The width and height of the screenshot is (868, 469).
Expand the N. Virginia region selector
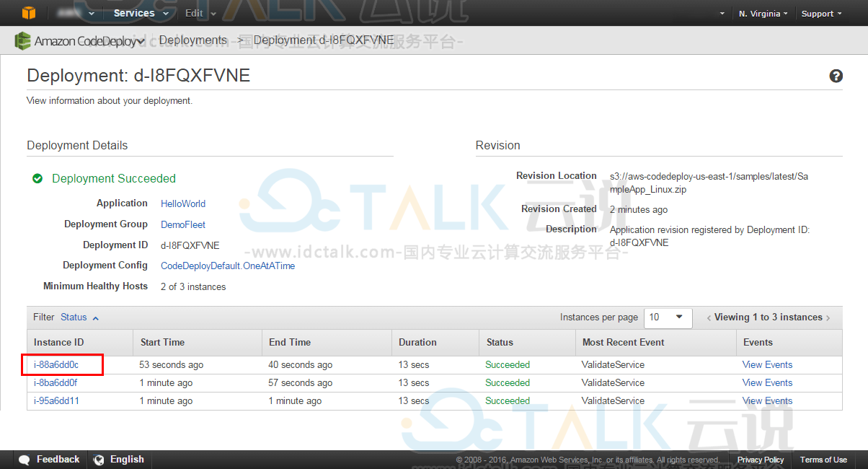[763, 14]
